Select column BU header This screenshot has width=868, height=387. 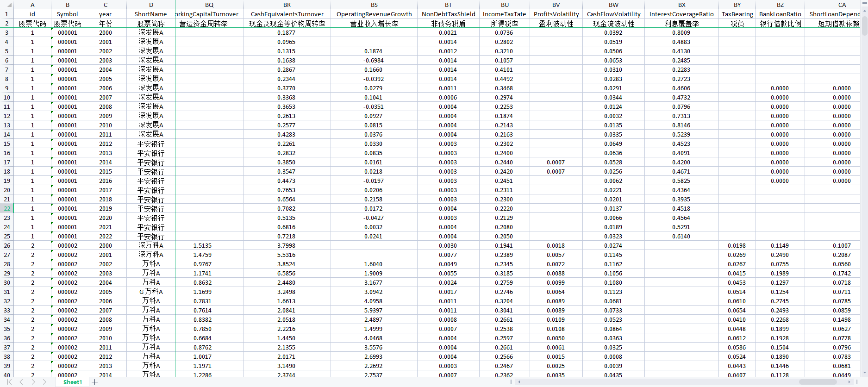(505, 5)
